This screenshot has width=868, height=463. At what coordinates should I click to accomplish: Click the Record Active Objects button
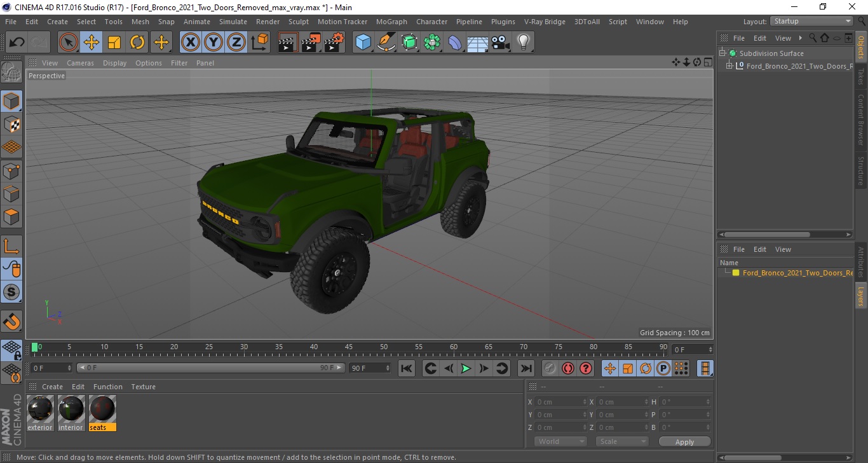point(550,368)
